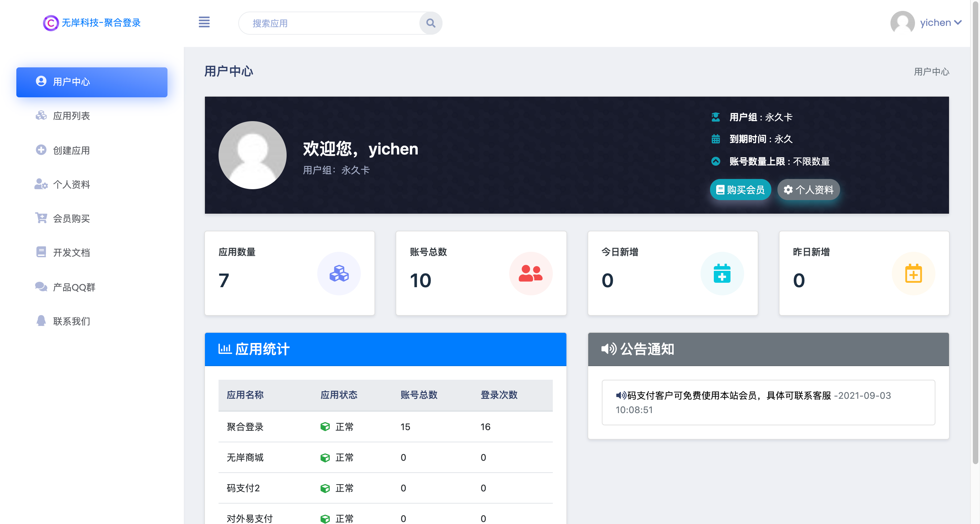Toggle sidebar with hamburger menu icon
This screenshot has width=980, height=524.
[204, 22]
